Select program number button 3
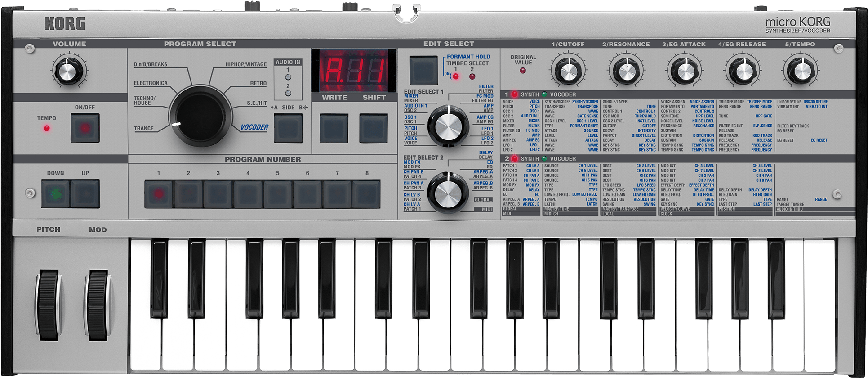Screen dimensions: 868x378 218,194
